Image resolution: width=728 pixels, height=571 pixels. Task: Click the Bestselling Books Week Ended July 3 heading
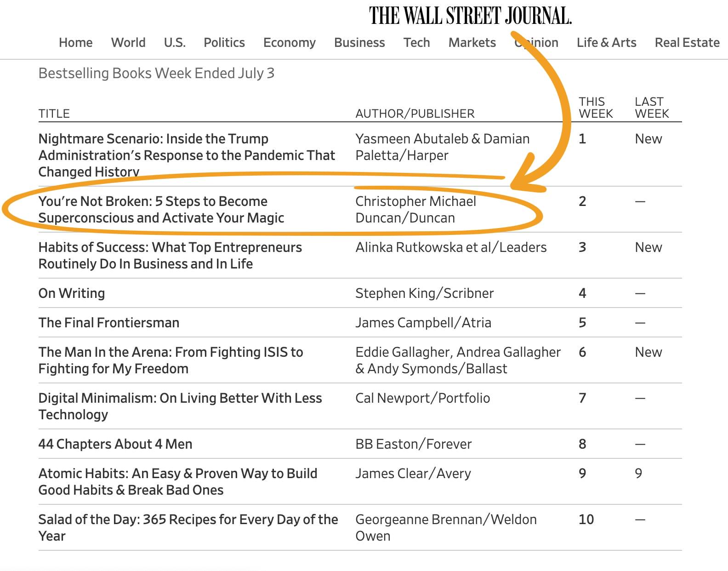(x=156, y=73)
